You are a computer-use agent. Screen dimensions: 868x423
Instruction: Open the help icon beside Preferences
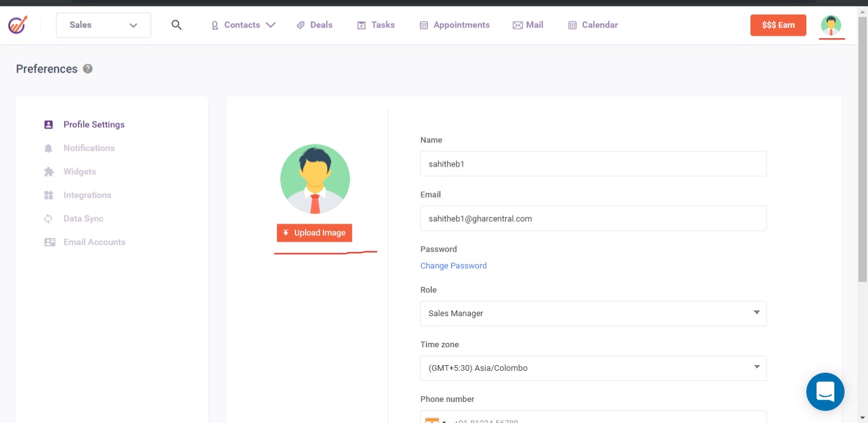pos(88,69)
